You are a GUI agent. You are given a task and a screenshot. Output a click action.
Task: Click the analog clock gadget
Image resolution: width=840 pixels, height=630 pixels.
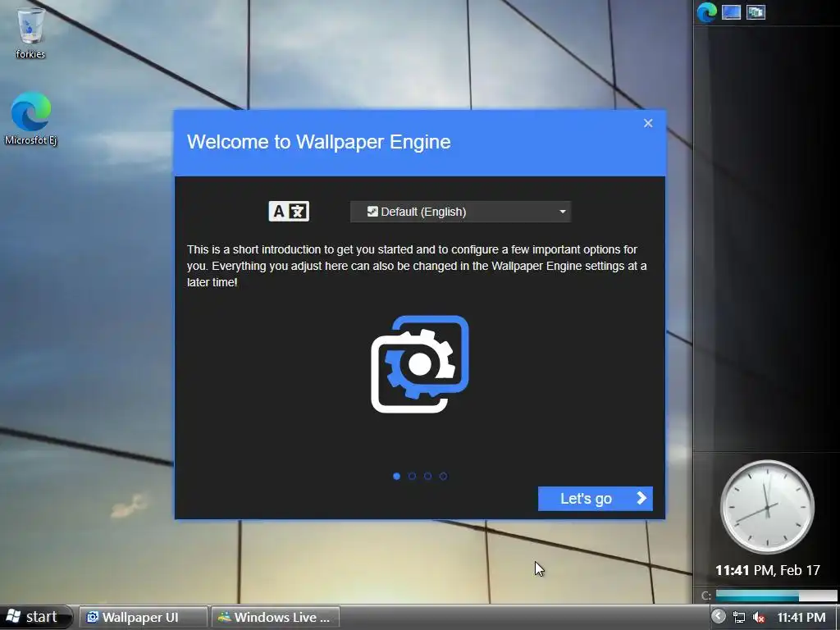[x=767, y=507]
